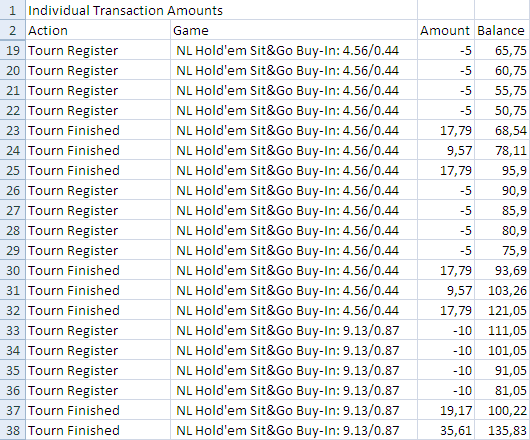Click the balance cell showing 68,54
530x440 pixels.
tap(502, 130)
